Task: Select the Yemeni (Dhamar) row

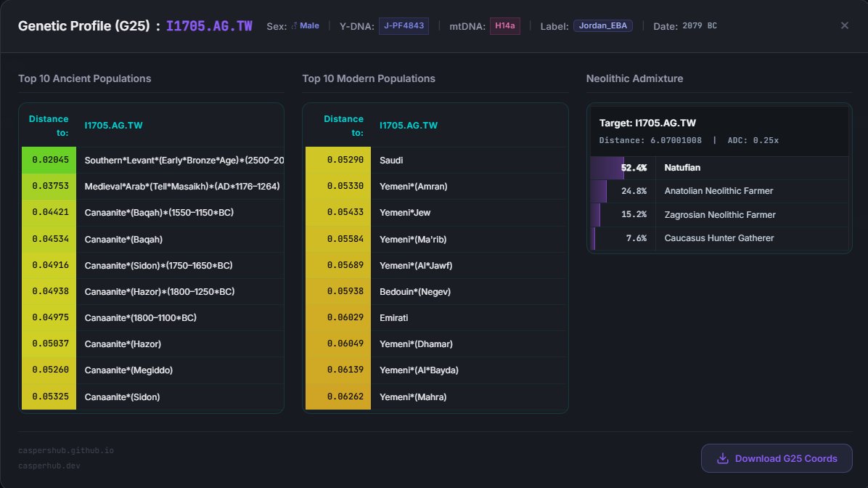Action: pyautogui.click(x=436, y=344)
